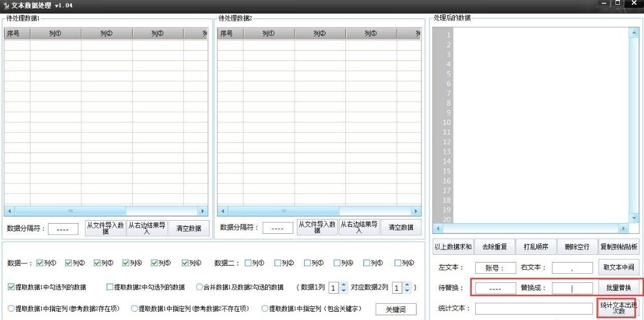Click the 关键词 button

(396, 310)
